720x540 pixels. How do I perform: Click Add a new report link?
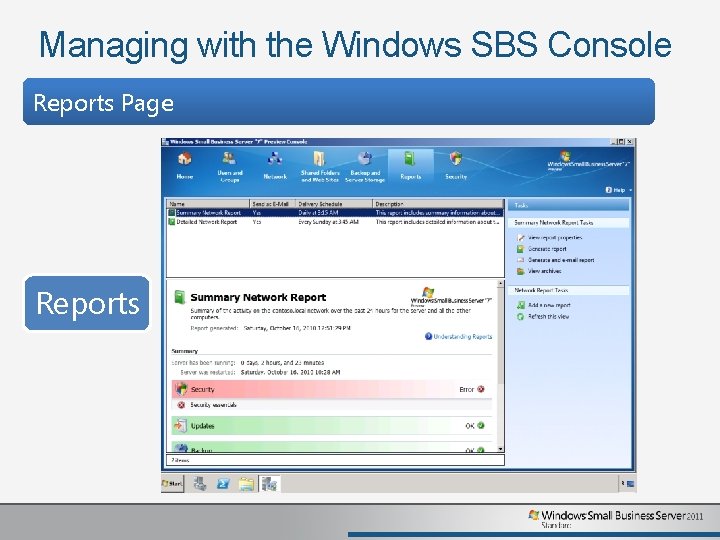tap(549, 305)
